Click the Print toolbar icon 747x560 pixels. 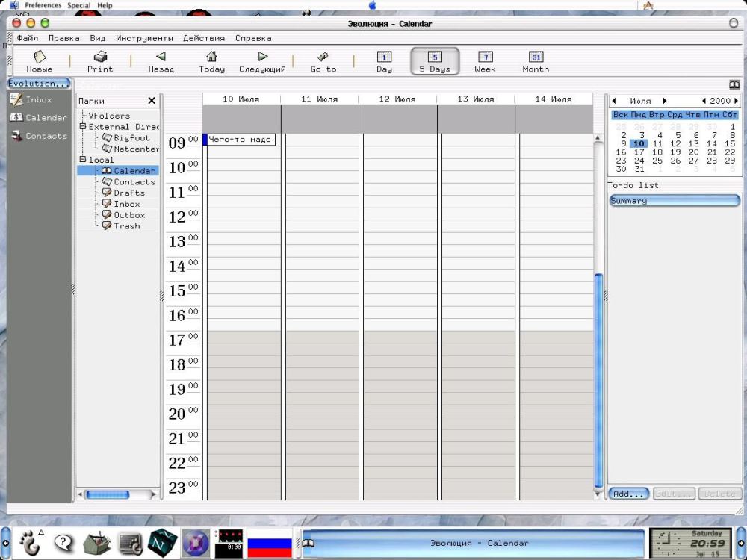pos(100,62)
